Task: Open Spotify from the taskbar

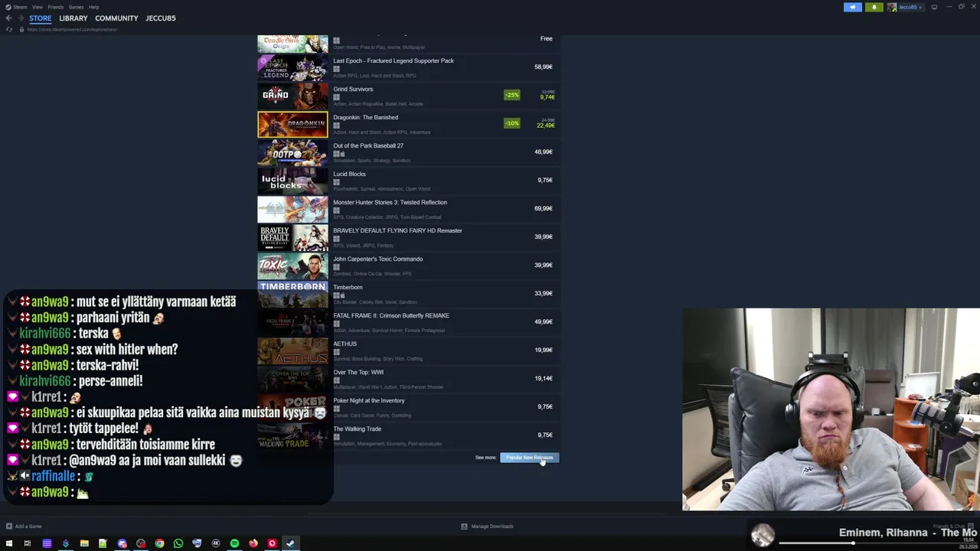Action: click(234, 543)
